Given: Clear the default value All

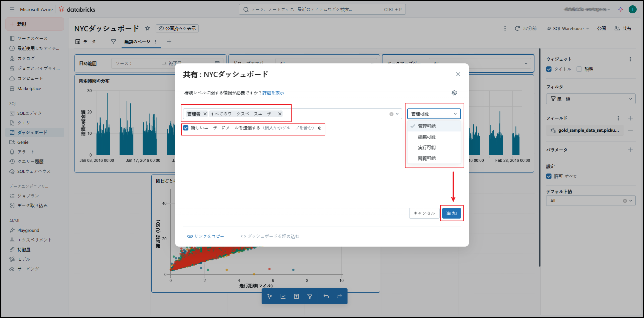Looking at the screenshot, I should pyautogui.click(x=625, y=201).
